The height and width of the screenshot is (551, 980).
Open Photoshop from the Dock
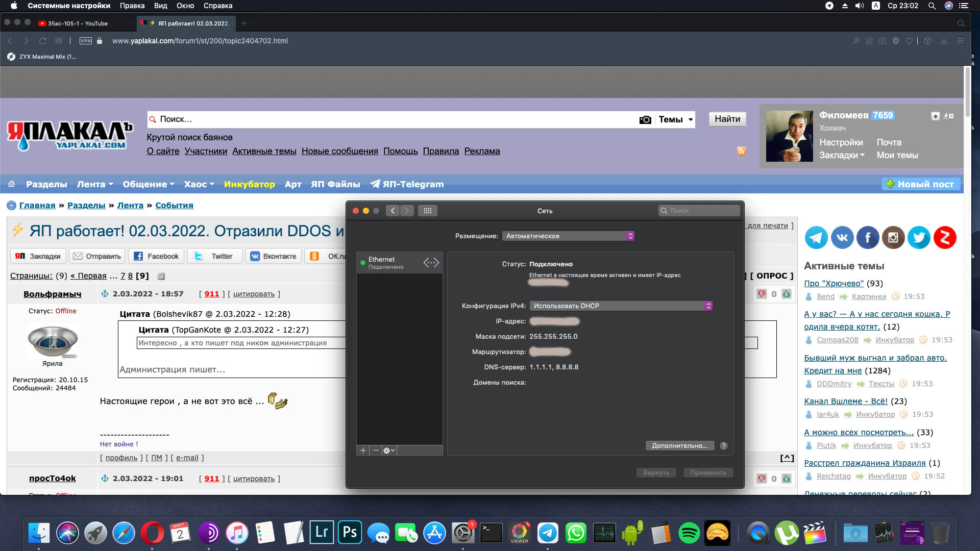pos(350,533)
